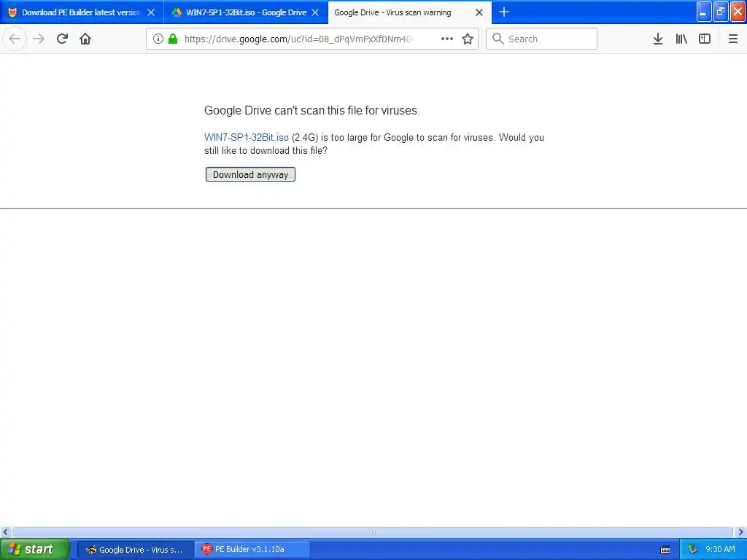The height and width of the screenshot is (560, 747).
Task: Switch to Download PE Builder latest version tab
Action: click(x=82, y=12)
